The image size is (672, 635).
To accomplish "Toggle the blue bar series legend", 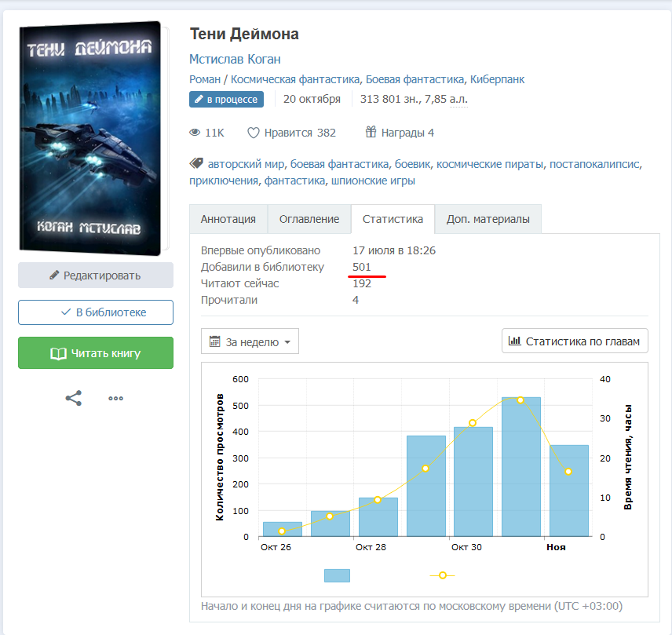I will click(x=337, y=575).
